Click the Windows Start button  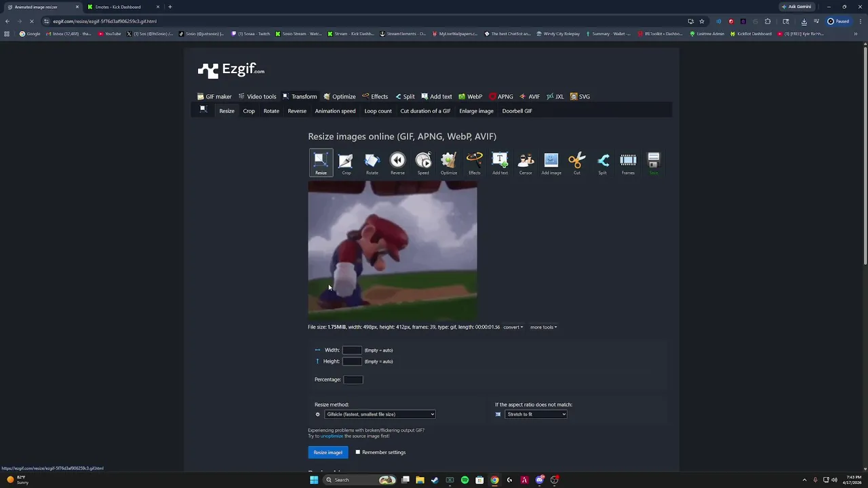pos(314,480)
